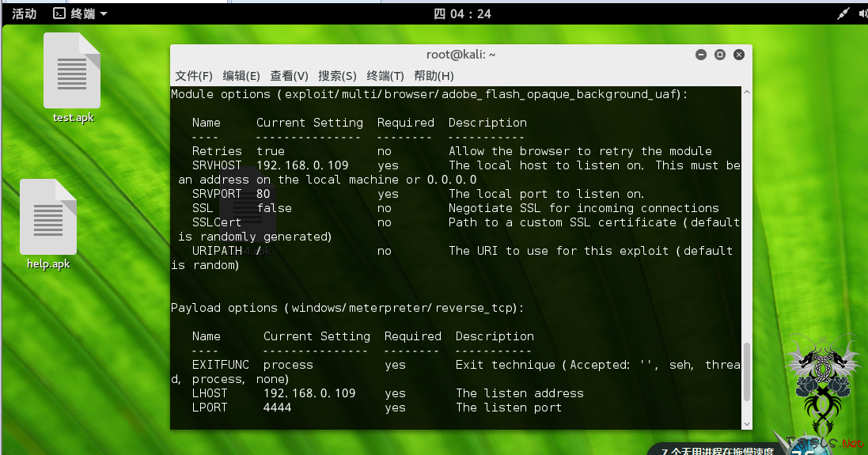Select the test.apk desktop file icon
Viewport: 868px width, 455px height.
(73, 78)
